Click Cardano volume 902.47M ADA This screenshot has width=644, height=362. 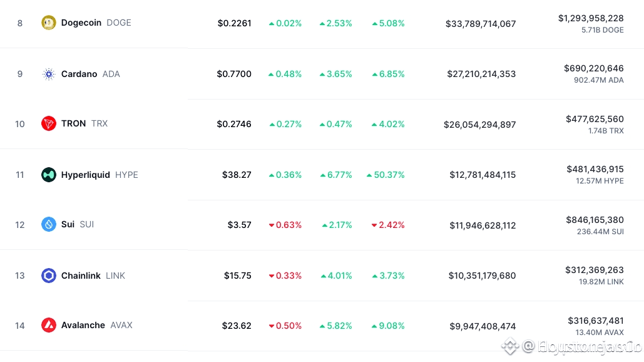(x=598, y=80)
